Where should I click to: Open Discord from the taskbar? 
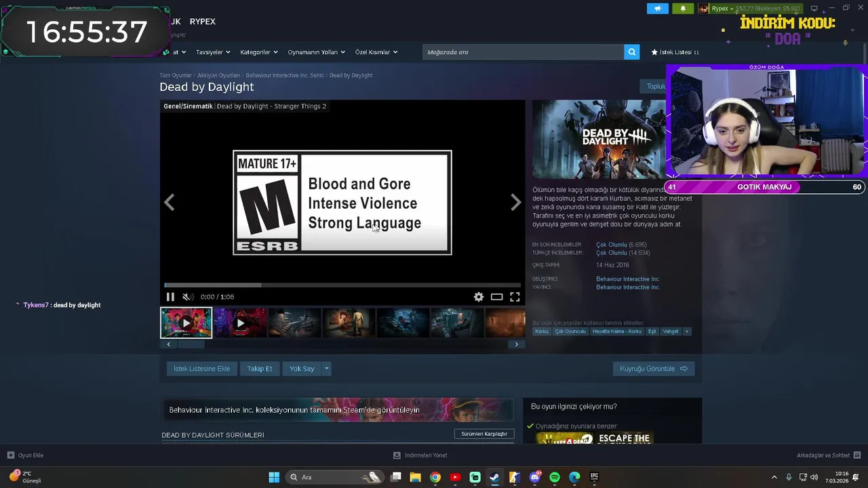pos(535,477)
